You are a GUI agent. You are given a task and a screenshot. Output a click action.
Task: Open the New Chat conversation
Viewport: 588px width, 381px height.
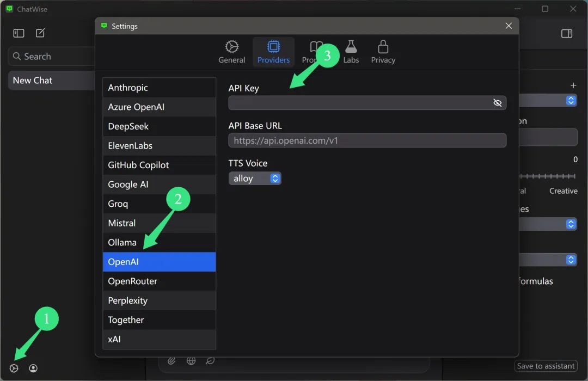point(51,80)
